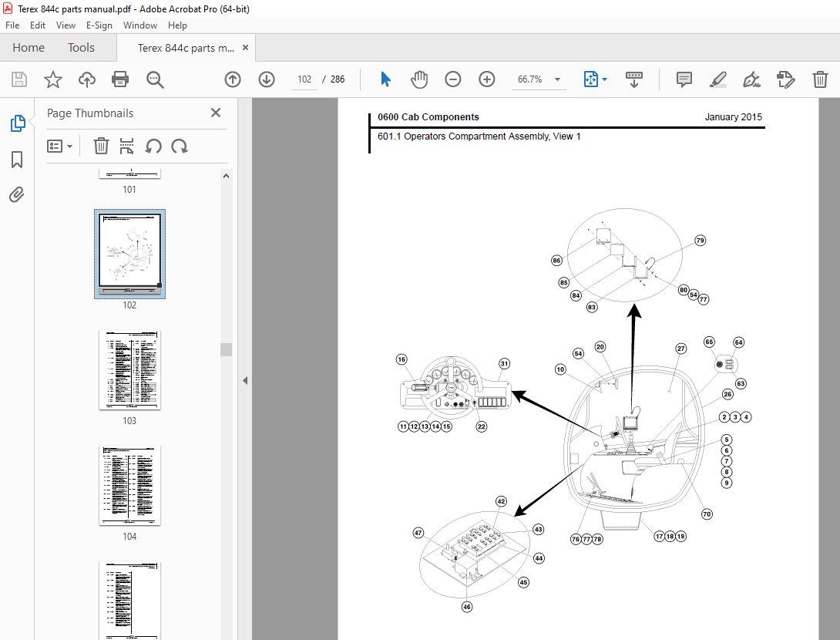Delete selected page using thumbnail trash icon

[101, 146]
